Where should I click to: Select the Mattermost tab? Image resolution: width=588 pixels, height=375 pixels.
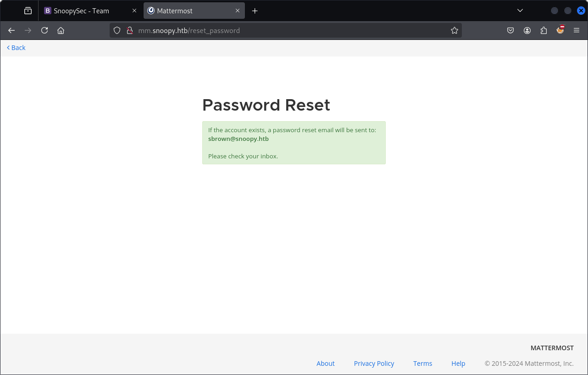click(x=188, y=11)
